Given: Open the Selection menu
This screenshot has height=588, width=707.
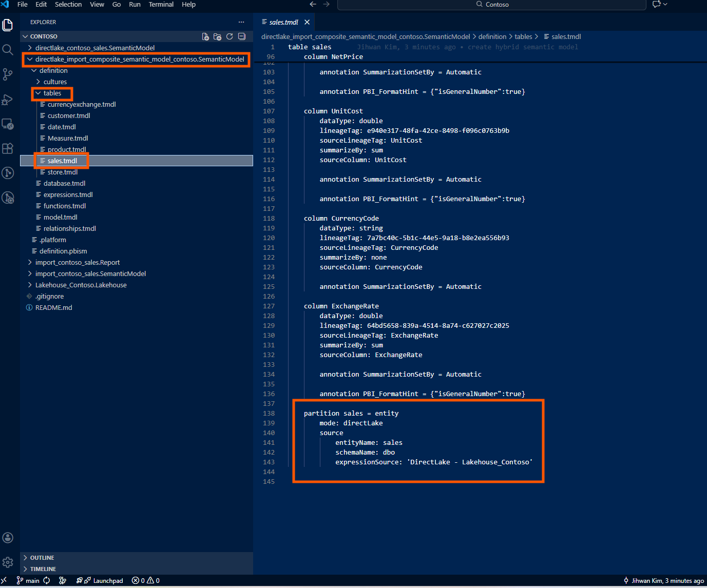Looking at the screenshot, I should pos(68,4).
